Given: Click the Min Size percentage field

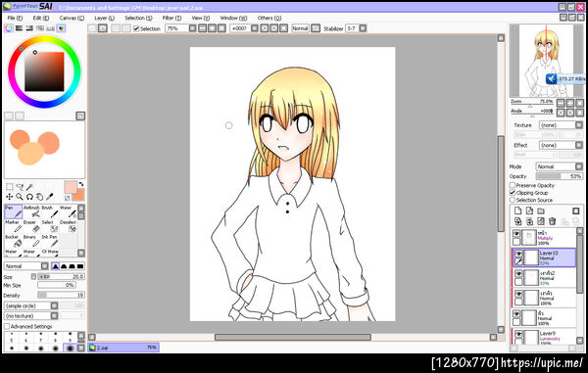Looking at the screenshot, I should point(56,285).
